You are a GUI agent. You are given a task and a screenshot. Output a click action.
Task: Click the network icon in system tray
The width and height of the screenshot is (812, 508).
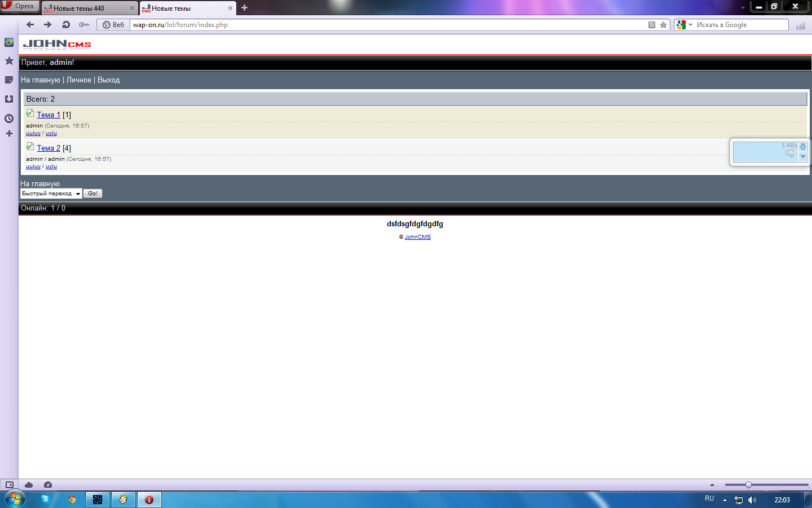pos(739,500)
